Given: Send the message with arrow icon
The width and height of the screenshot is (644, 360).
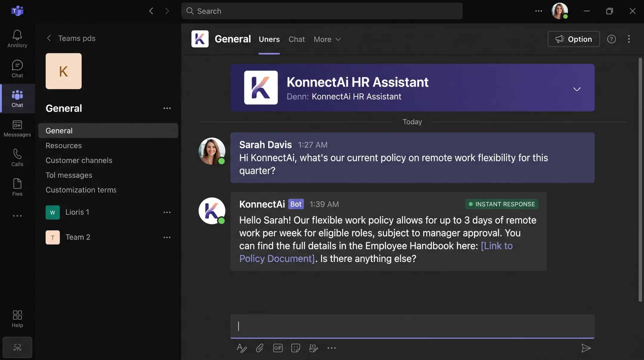Looking at the screenshot, I should point(586,348).
